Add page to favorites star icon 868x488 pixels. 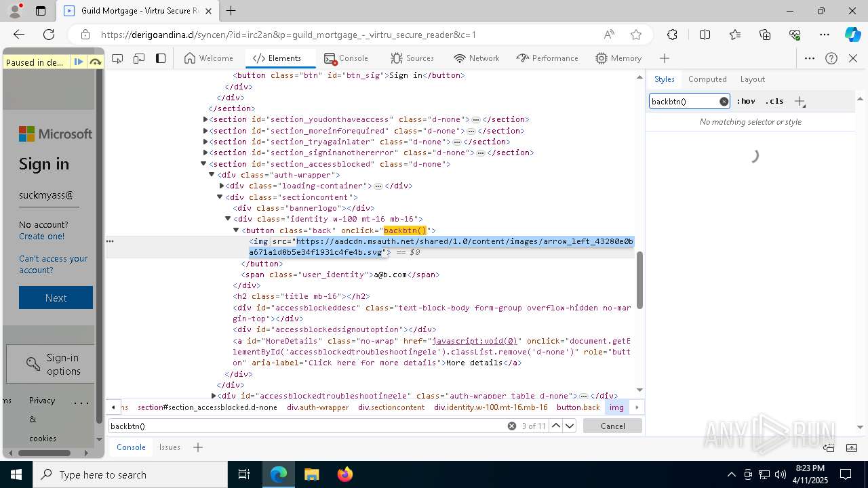point(635,35)
